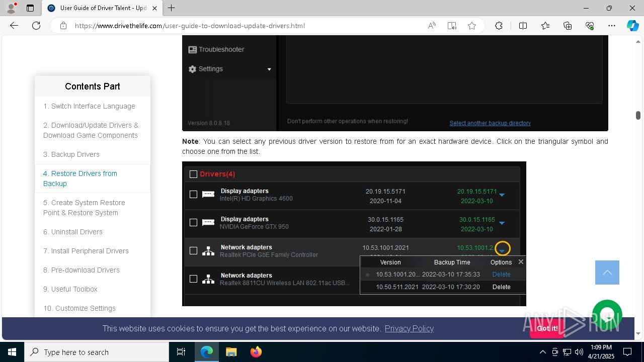644x362 pixels.
Task: Go to 6. Uninstall Drivers
Action: [73, 232]
